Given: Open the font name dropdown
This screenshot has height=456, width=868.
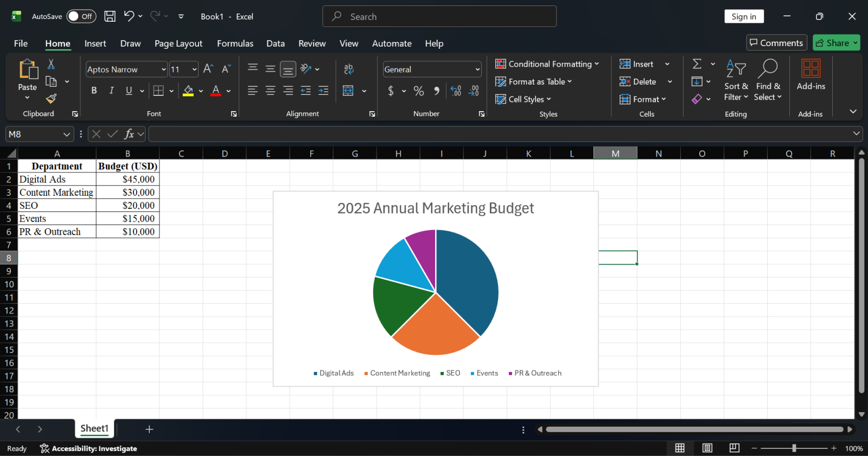Looking at the screenshot, I should click(x=163, y=69).
